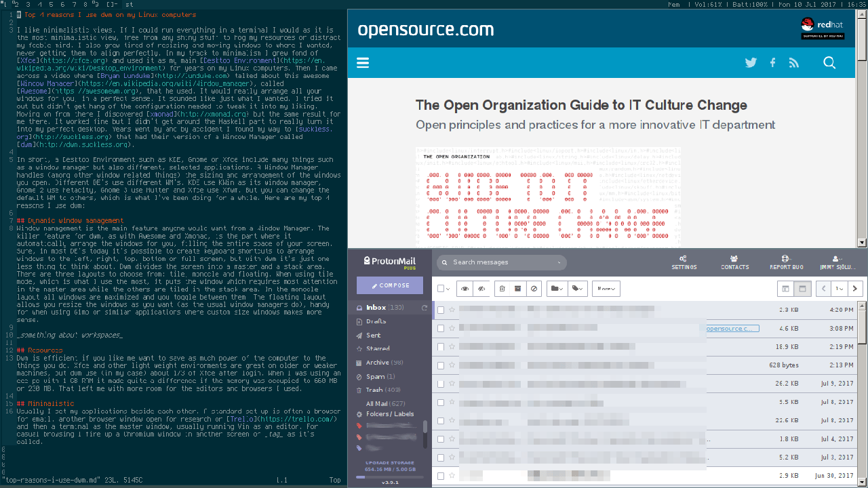This screenshot has height=488, width=868.
Task: Open the move-to-folder dropdown
Action: coord(557,289)
